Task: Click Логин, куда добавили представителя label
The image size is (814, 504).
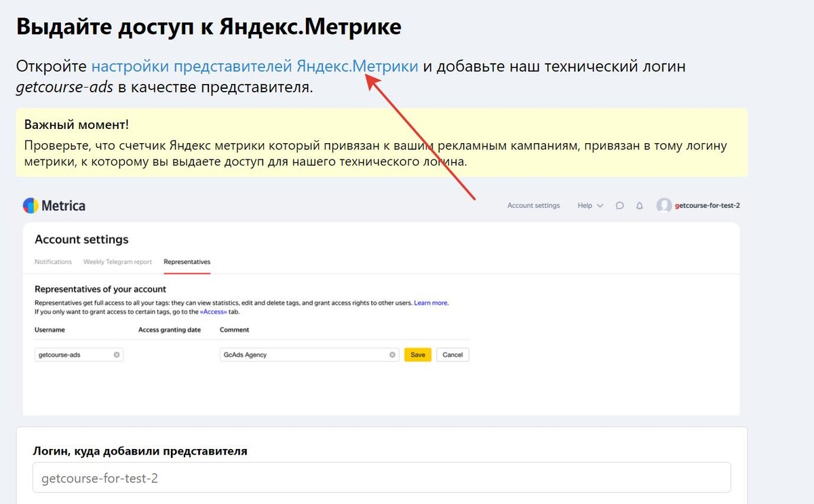Action: (140, 451)
